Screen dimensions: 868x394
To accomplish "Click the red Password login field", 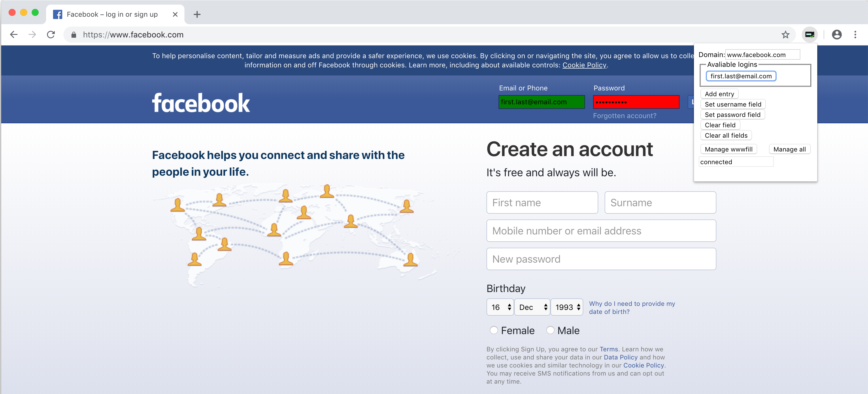I will click(x=636, y=102).
